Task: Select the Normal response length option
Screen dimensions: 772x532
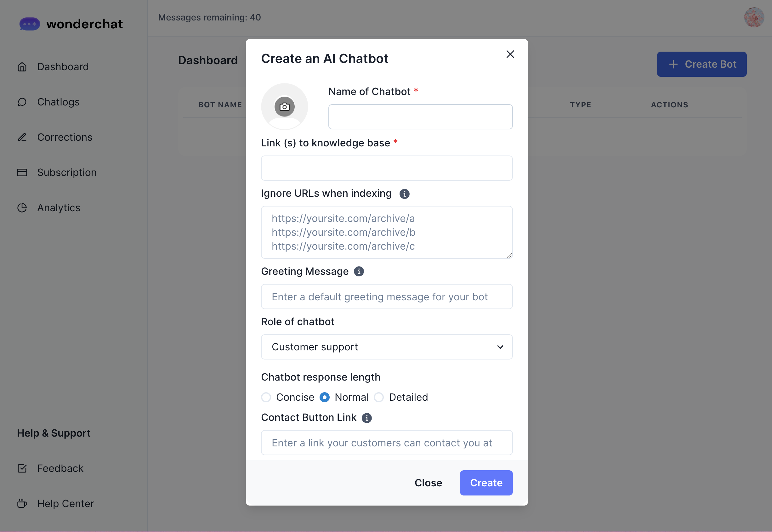Action: coord(325,397)
